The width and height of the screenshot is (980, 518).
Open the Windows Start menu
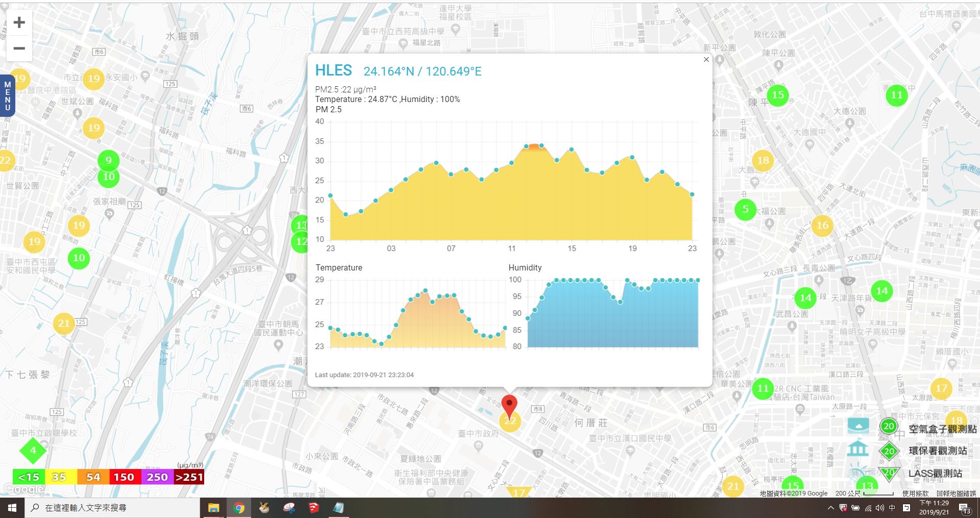point(12,508)
